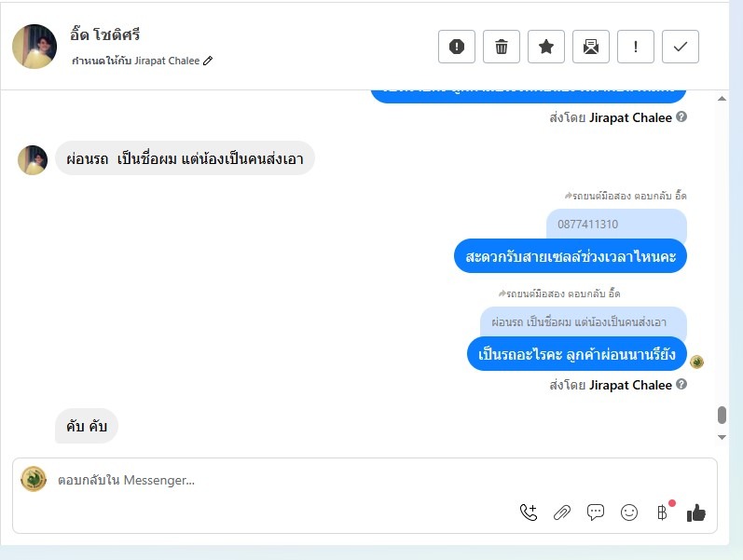Screen dimensions: 743x560
Task: Open the Baht payment request icon
Action: [662, 512]
